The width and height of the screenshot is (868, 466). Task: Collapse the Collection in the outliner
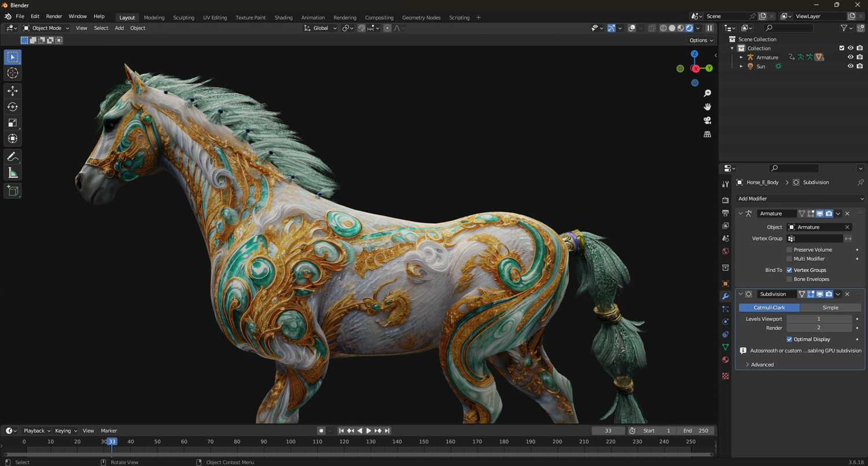733,48
